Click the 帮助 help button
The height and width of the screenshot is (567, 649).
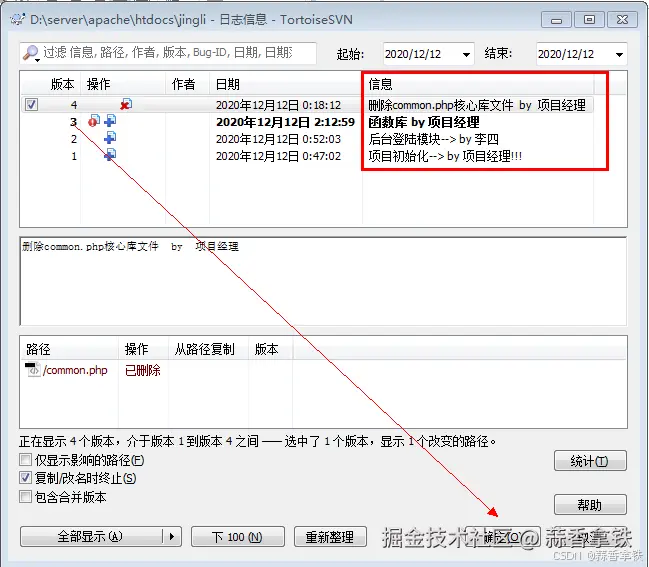click(x=590, y=505)
